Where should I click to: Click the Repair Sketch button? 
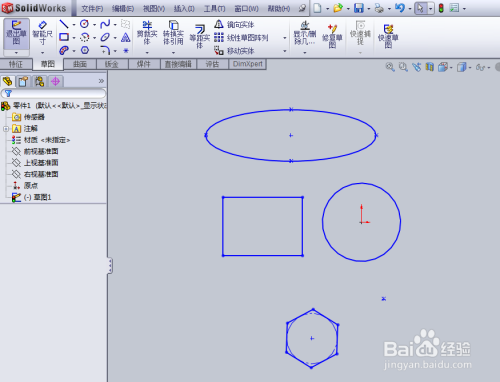click(332, 37)
